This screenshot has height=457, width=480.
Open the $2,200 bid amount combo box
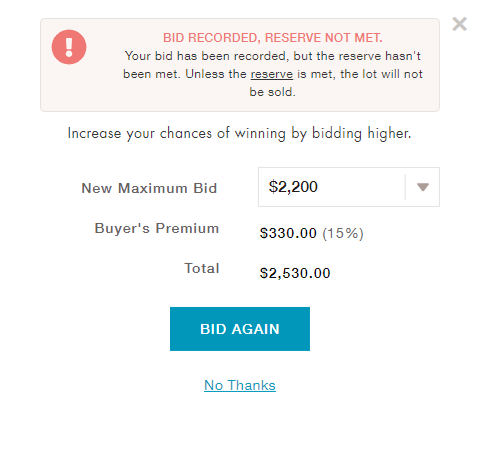pos(349,187)
